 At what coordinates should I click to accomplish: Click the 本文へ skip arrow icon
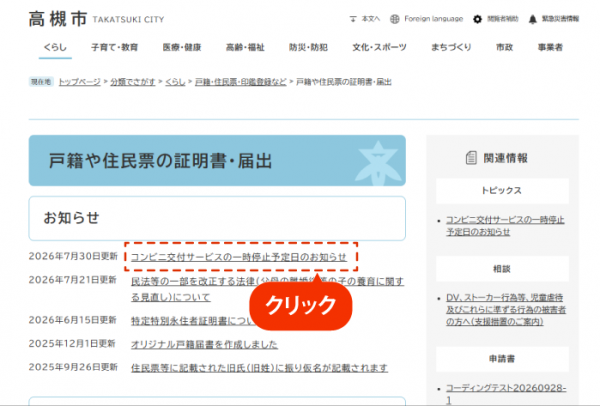[x=353, y=19]
